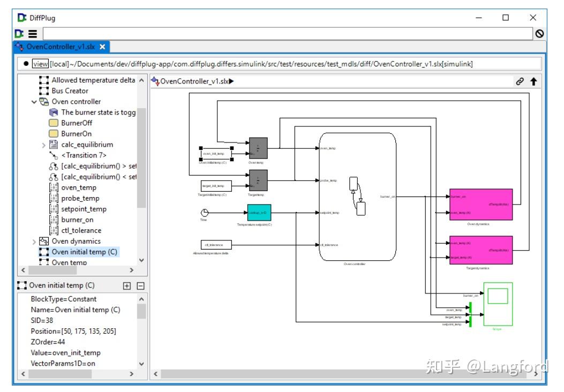564x392 pixels.
Task: Collapse the Oven controller tree node
Action: 34,102
